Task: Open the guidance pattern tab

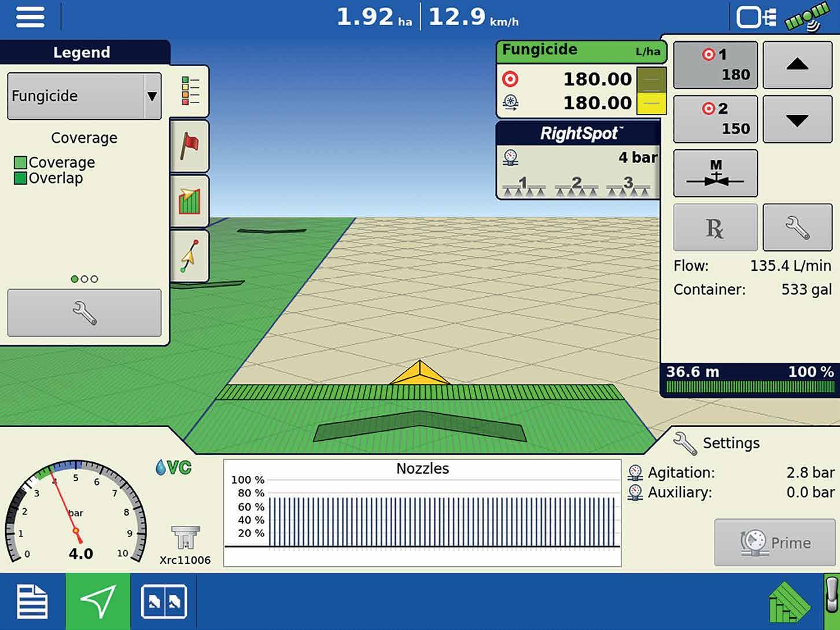Action: pos(190,256)
